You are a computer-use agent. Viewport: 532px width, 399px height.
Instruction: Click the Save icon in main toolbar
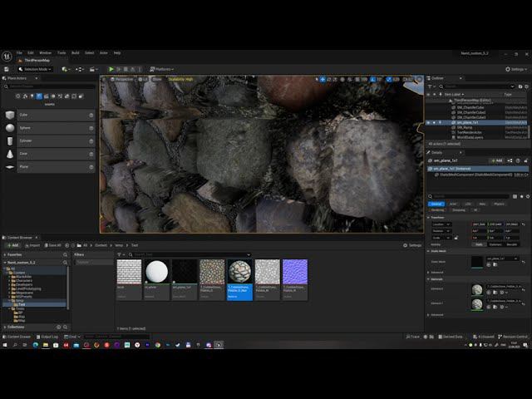7,69
